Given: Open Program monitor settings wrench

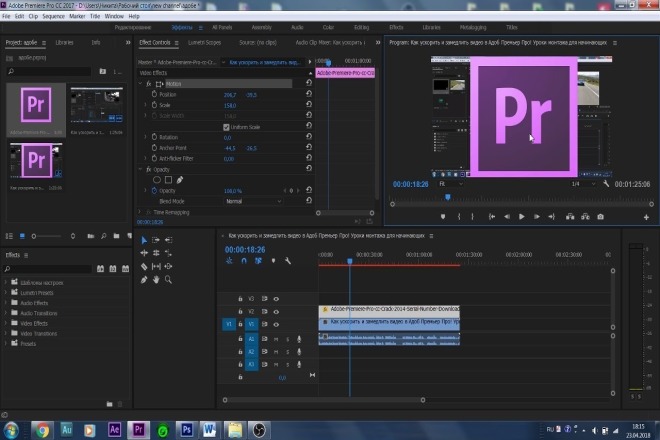Looking at the screenshot, I should (x=606, y=184).
